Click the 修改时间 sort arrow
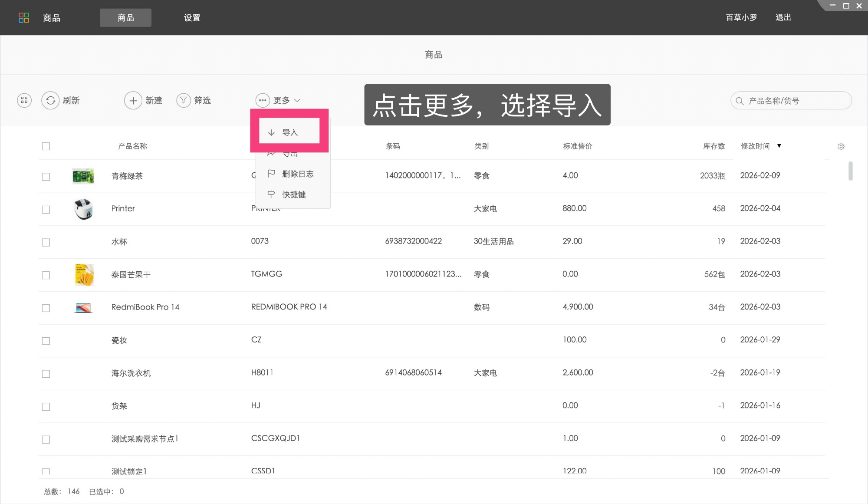 click(x=779, y=146)
